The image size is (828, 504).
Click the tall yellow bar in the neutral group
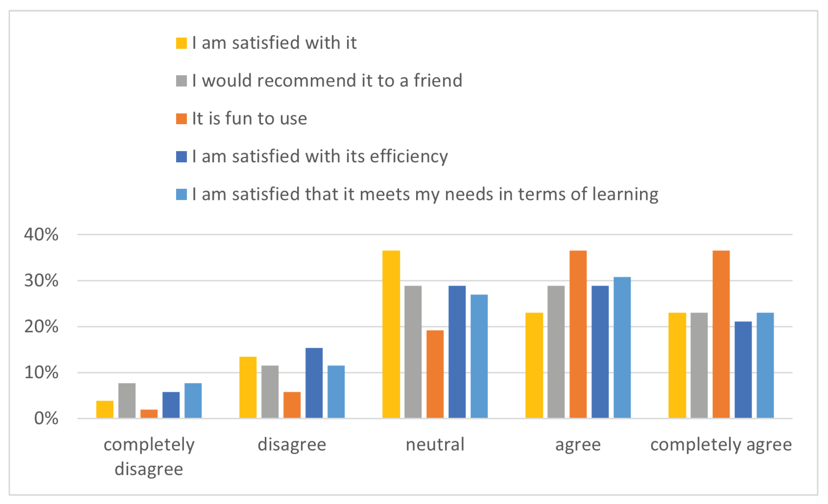(x=391, y=334)
